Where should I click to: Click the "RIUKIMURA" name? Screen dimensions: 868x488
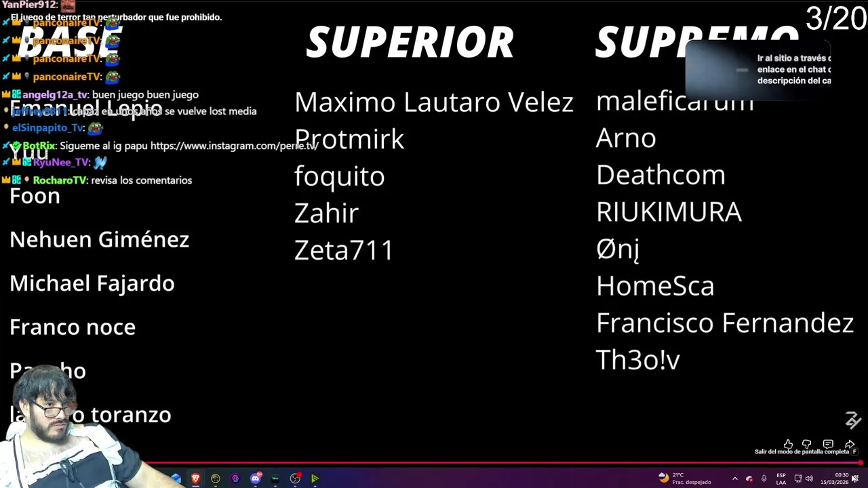669,212
